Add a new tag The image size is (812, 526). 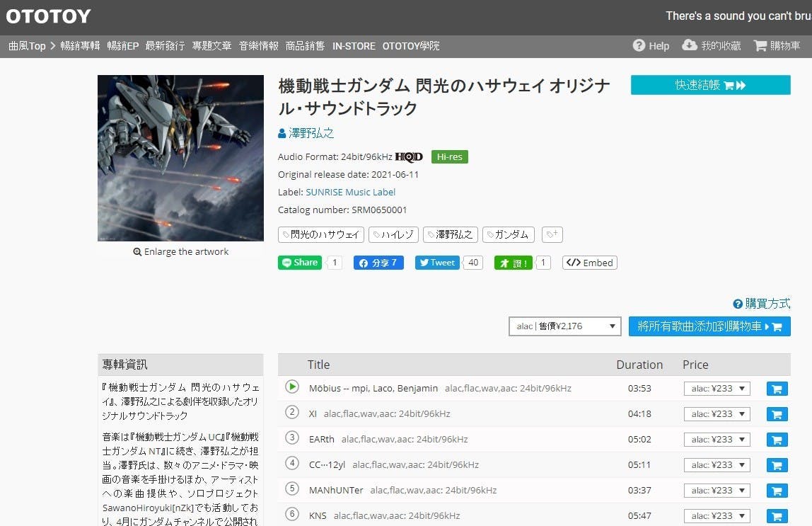coord(552,235)
